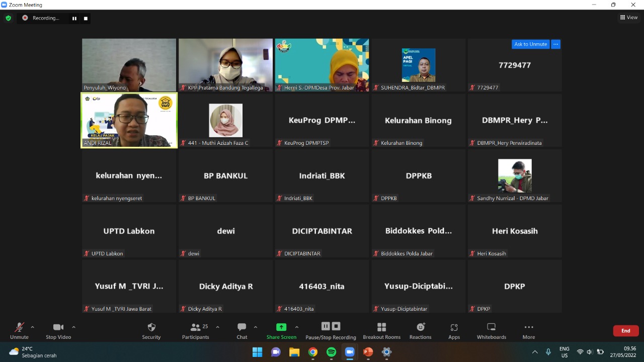The height and width of the screenshot is (362, 644).
Task: Expand video options arrow beside Stop Video
Action: click(73, 327)
